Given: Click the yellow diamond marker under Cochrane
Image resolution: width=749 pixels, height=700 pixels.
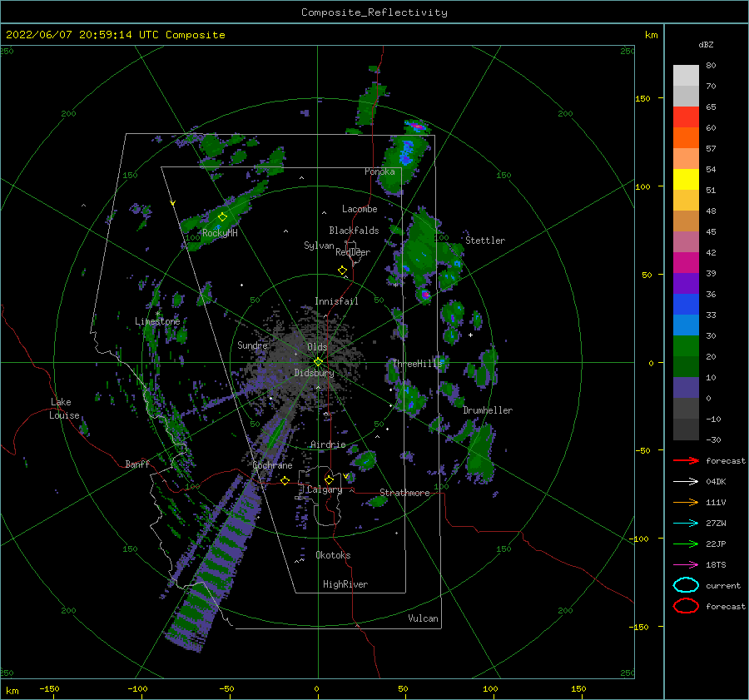Looking at the screenshot, I should coord(285,480).
